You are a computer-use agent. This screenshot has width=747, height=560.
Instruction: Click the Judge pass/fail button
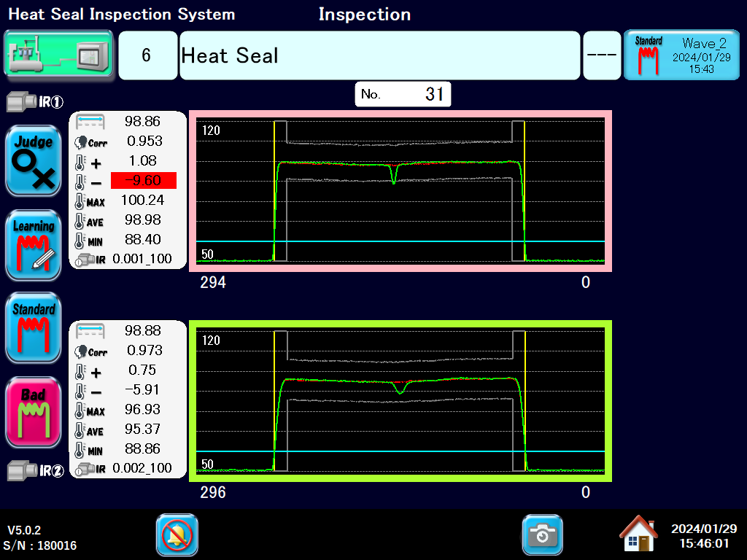click(33, 161)
